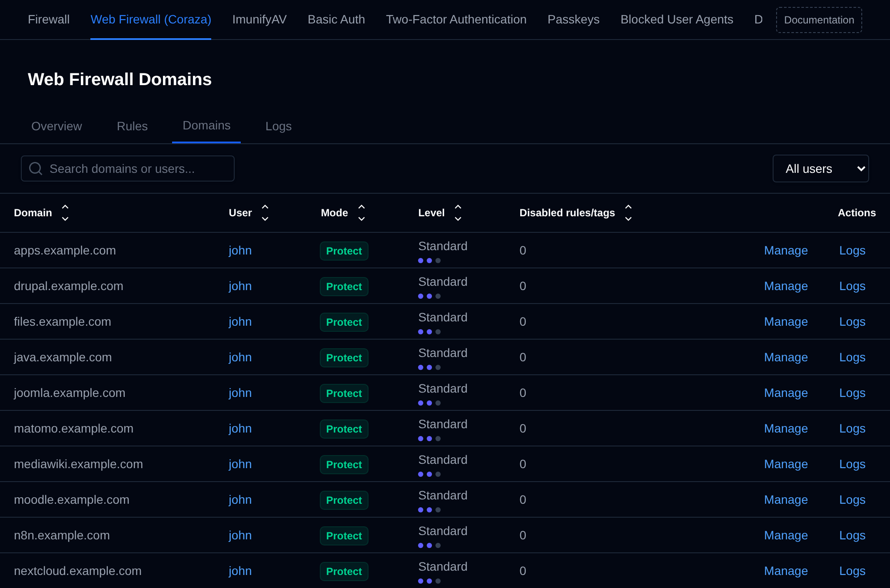This screenshot has height=588, width=890.
Task: Open the ImunifyAV tab
Action: pyautogui.click(x=259, y=20)
